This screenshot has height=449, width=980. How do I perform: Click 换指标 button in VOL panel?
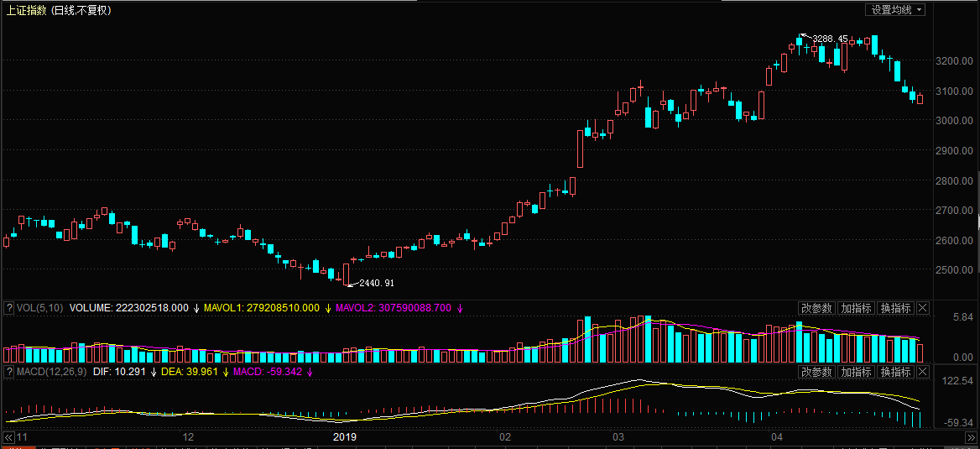[x=896, y=308]
